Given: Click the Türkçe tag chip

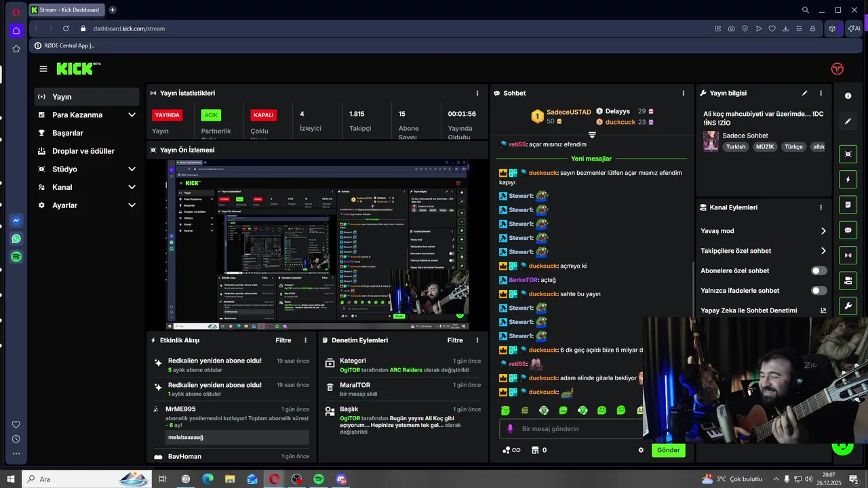Looking at the screenshot, I should 793,146.
